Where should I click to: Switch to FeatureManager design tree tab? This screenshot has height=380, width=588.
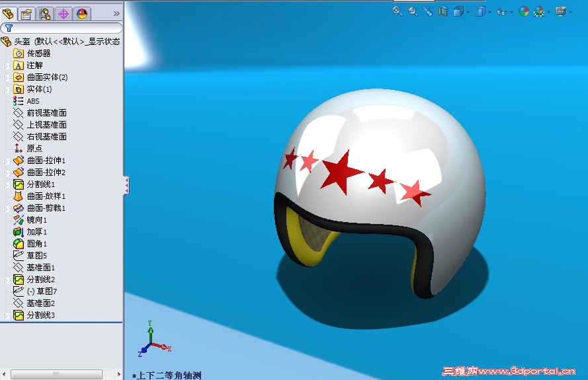tap(8, 14)
